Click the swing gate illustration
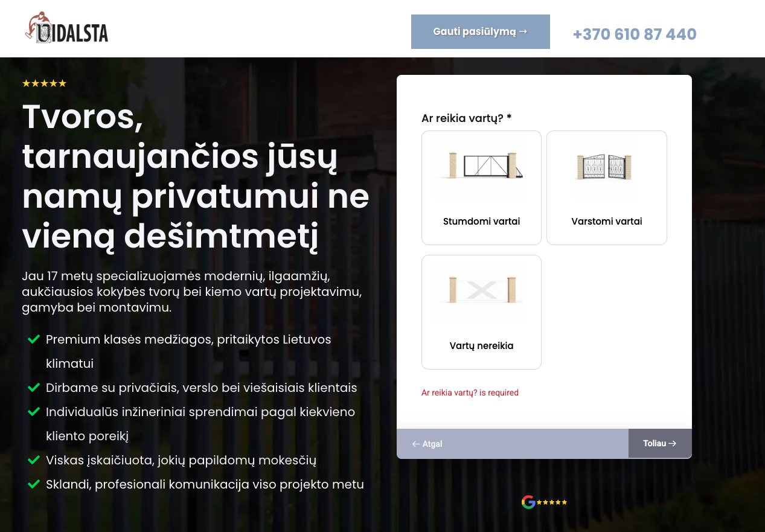The height and width of the screenshot is (532, 765). [x=604, y=167]
